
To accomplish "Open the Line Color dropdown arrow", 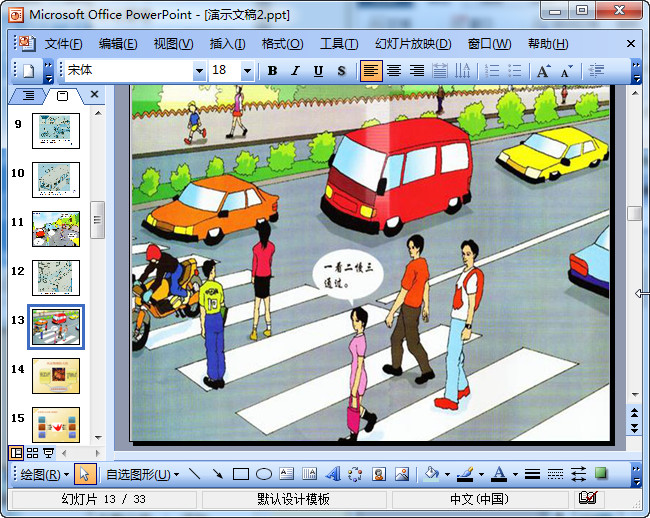I will tap(481, 474).
